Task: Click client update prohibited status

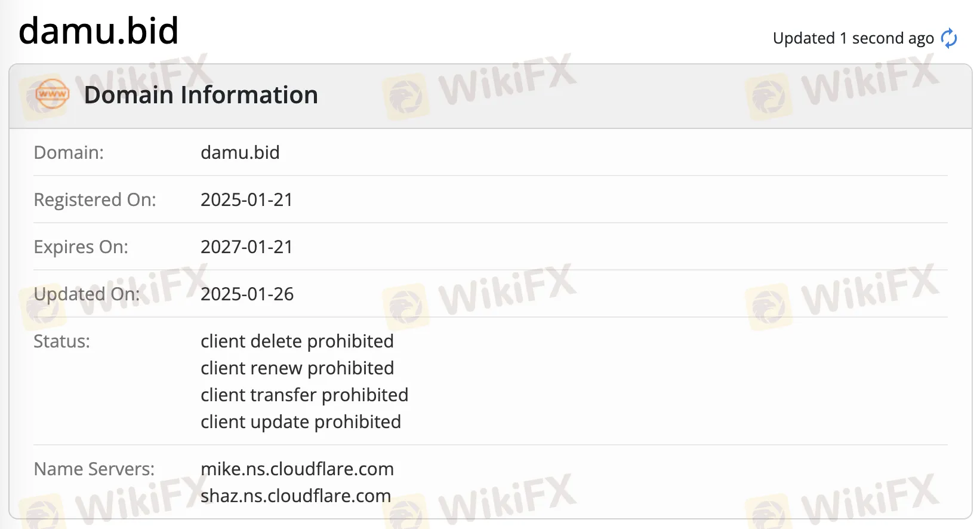Action: pyautogui.click(x=301, y=422)
